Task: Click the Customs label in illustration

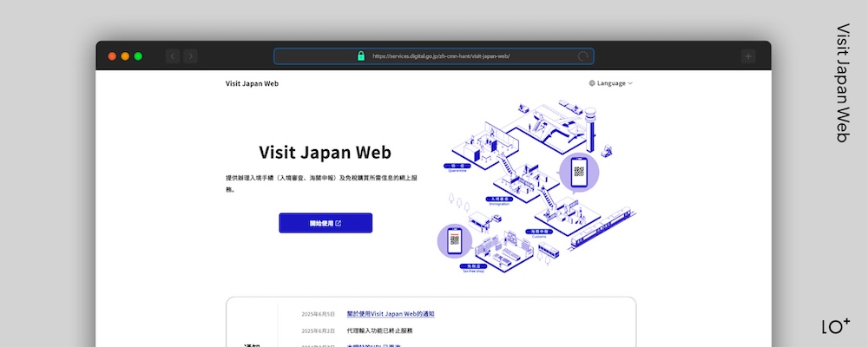Action: tap(539, 236)
